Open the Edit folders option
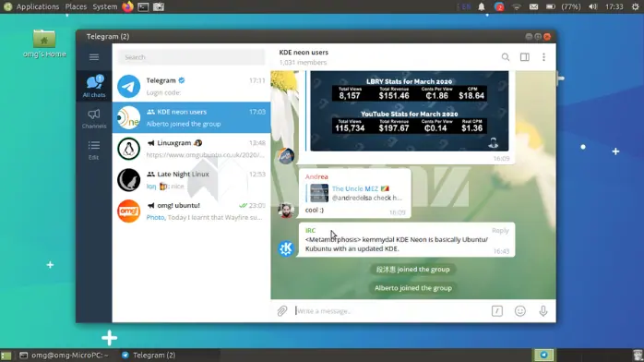Viewport: 644px width, 362px height. coord(94,150)
